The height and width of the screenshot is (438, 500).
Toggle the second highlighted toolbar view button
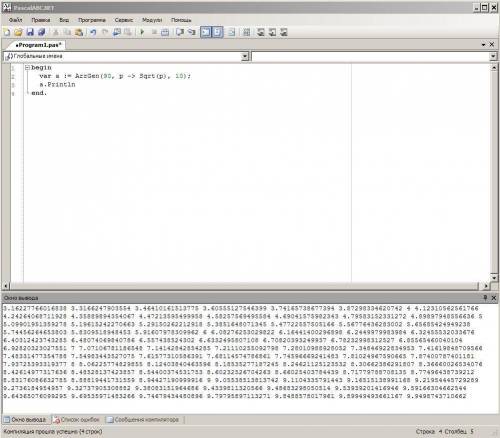pos(217,32)
